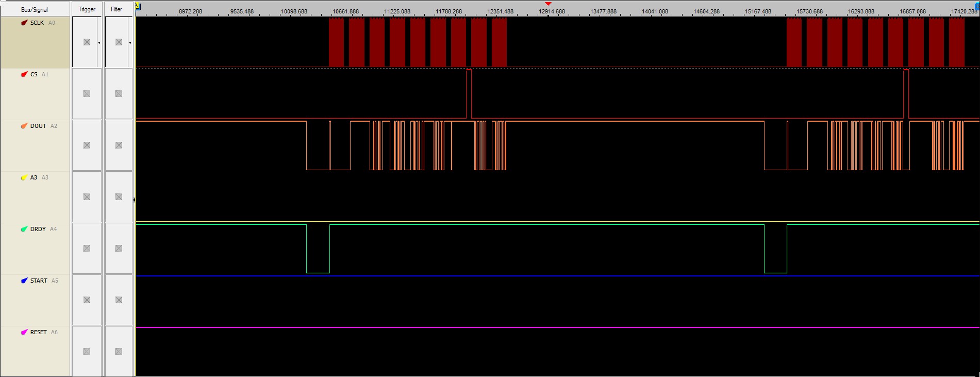The width and height of the screenshot is (980, 377).
Task: Click the Bus/Signal column header
Action: [35, 9]
